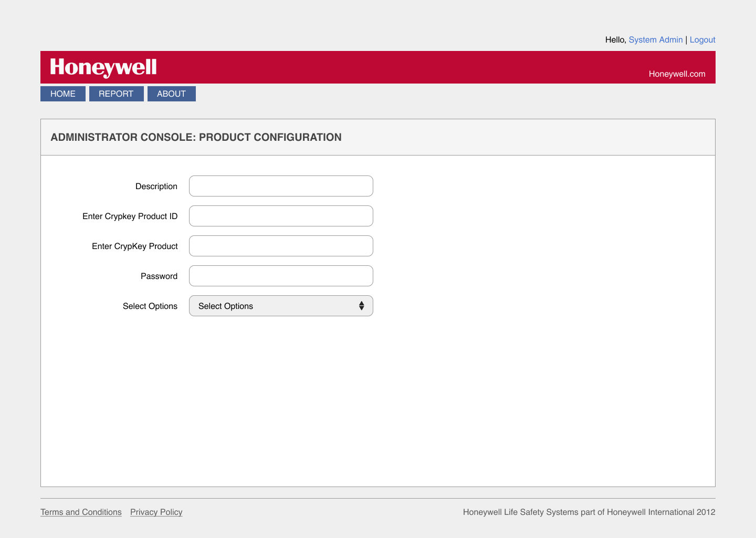
Task: View the Privacy Policy
Action: point(156,512)
